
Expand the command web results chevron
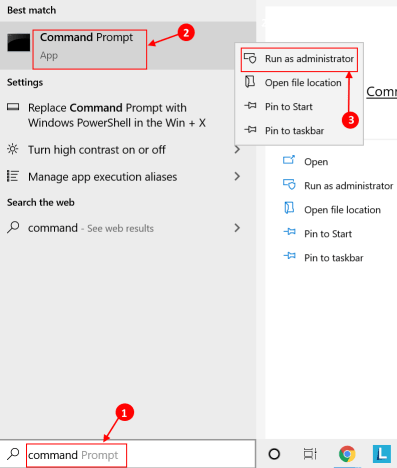237,228
